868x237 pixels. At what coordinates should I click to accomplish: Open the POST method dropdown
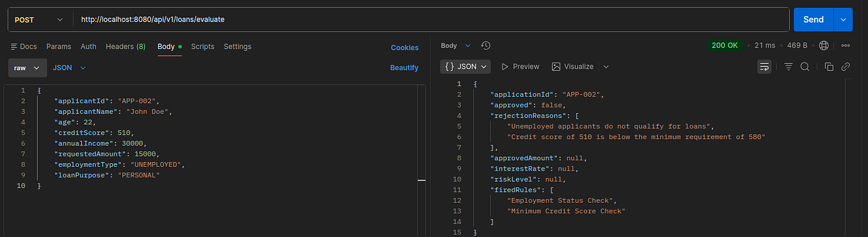tap(38, 19)
